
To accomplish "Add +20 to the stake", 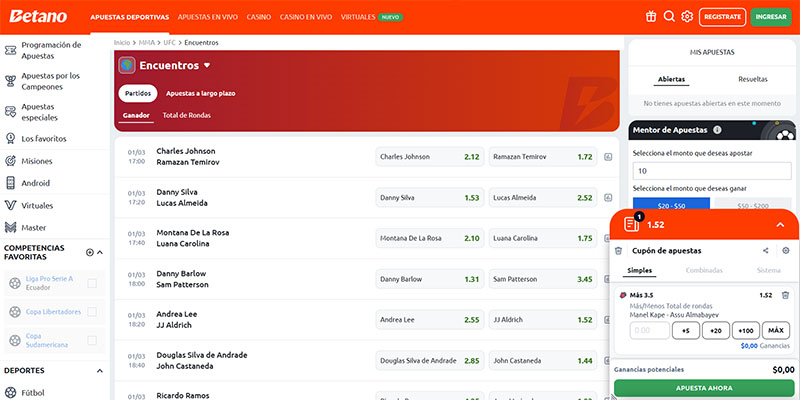I will pyautogui.click(x=716, y=331).
